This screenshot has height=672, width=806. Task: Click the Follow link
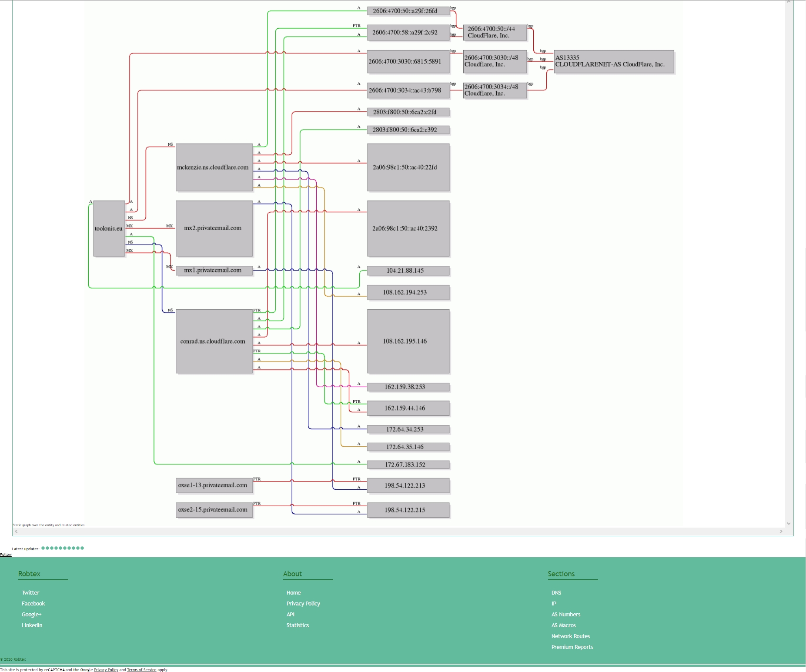tap(6, 554)
